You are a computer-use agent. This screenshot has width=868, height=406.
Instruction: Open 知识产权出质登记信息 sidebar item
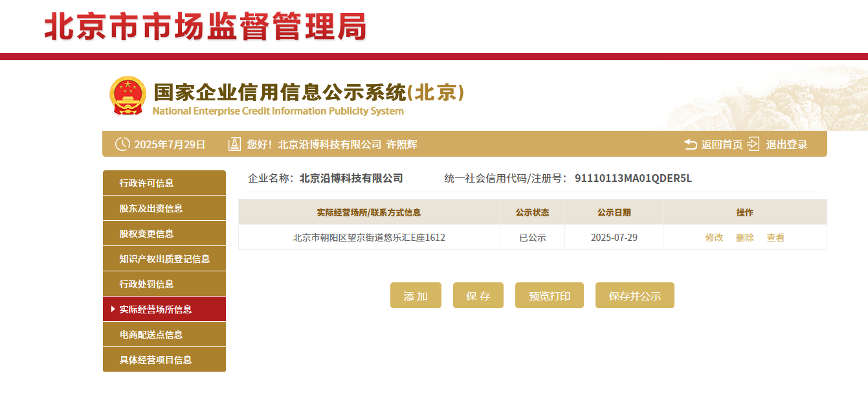click(x=164, y=258)
